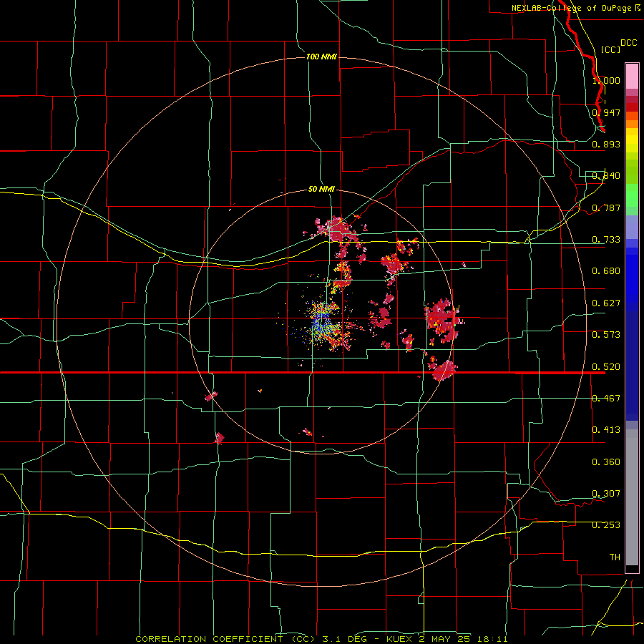Screen dimensions: 644x644
Task: Select the 0.893 scale value
Action: 606,144
